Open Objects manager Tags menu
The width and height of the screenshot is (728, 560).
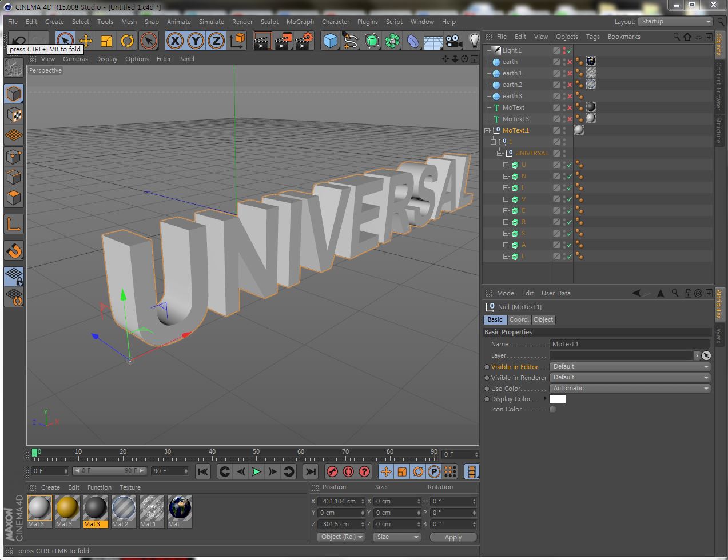[x=593, y=37]
